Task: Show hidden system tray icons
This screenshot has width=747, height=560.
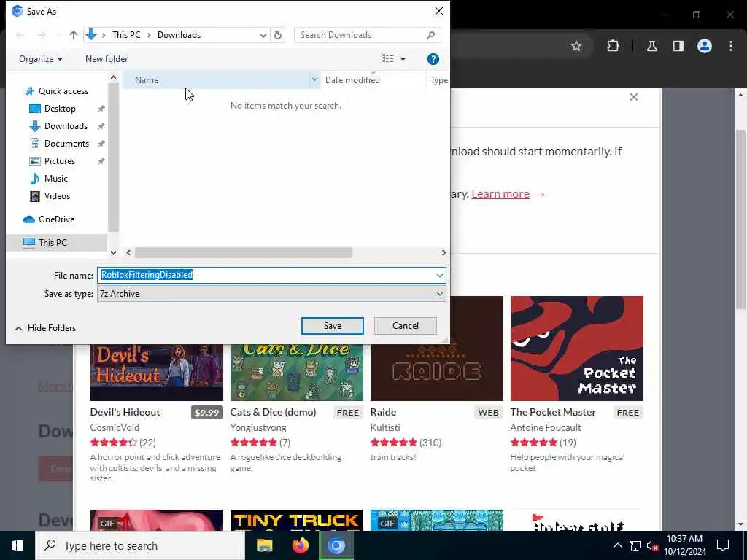Action: point(617,545)
